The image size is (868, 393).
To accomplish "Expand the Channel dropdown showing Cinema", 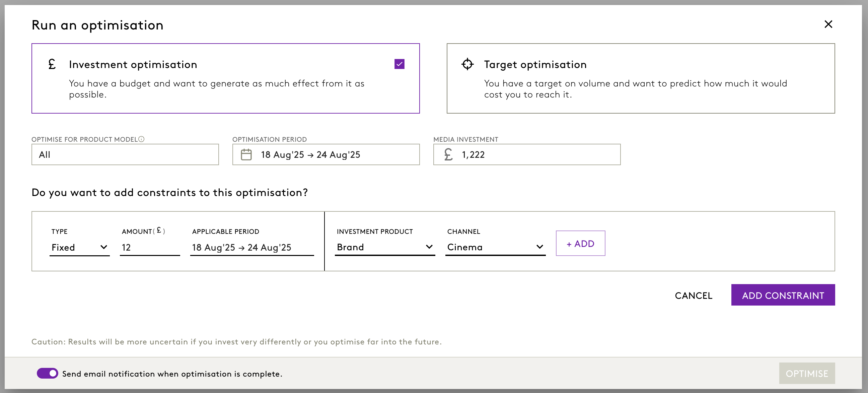I will click(x=495, y=247).
